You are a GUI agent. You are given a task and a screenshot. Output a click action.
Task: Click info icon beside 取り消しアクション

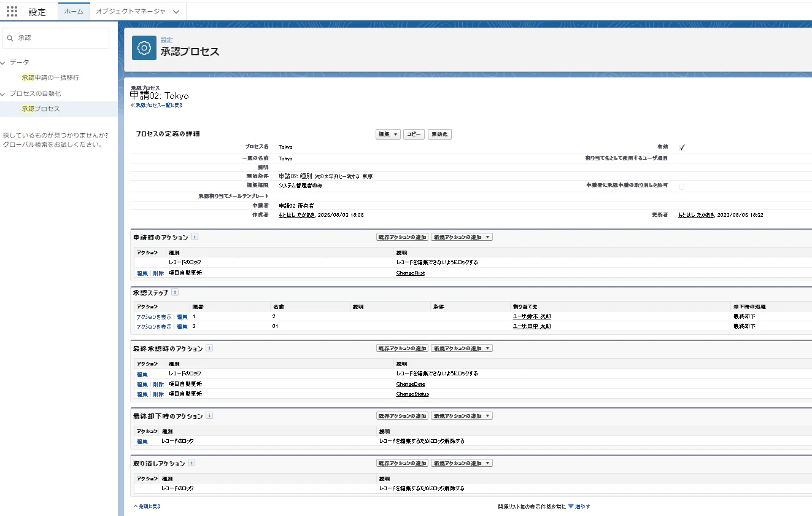pyautogui.click(x=192, y=463)
